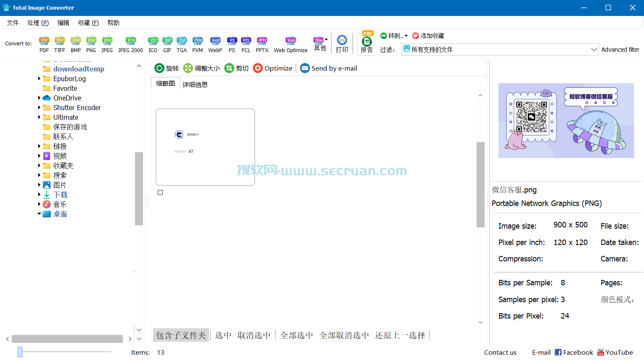The image size is (644, 361).
Task: Click 全部取消选中 button
Action: [344, 335]
